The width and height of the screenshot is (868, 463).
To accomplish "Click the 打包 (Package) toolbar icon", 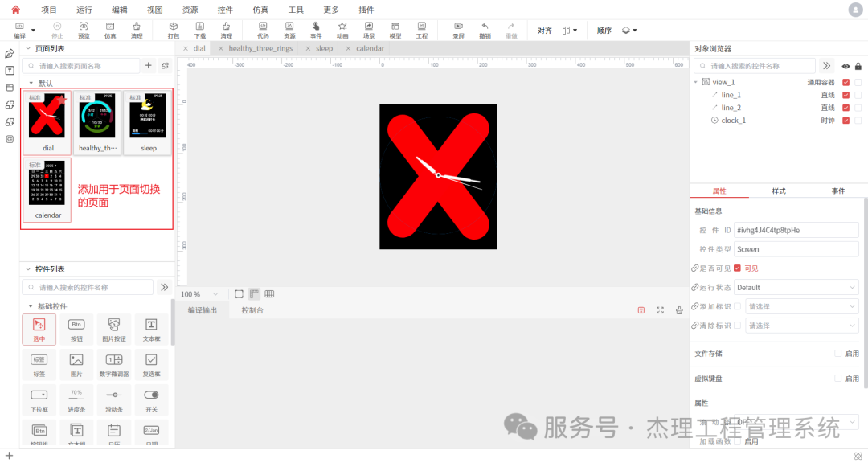I will coord(174,30).
